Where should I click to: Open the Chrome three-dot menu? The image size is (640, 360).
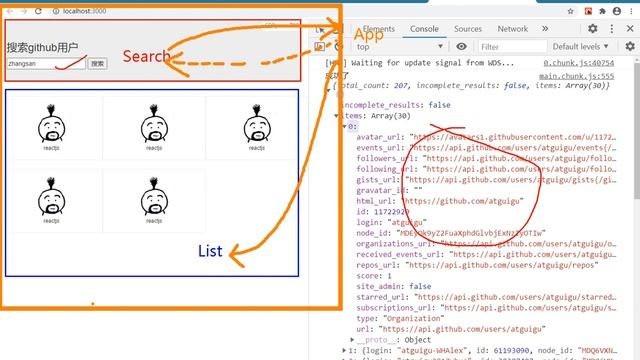tap(631, 11)
